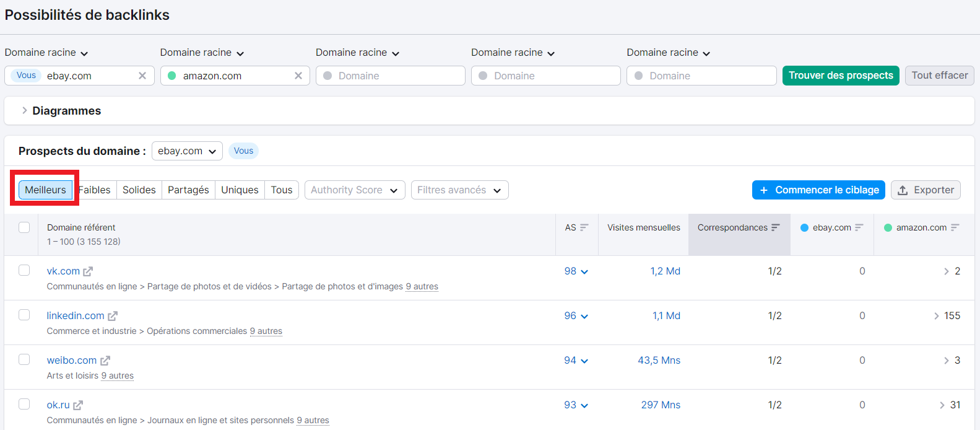The width and height of the screenshot is (980, 430).
Task: Show the 9 autres categories for ok.ru
Action: (x=313, y=420)
